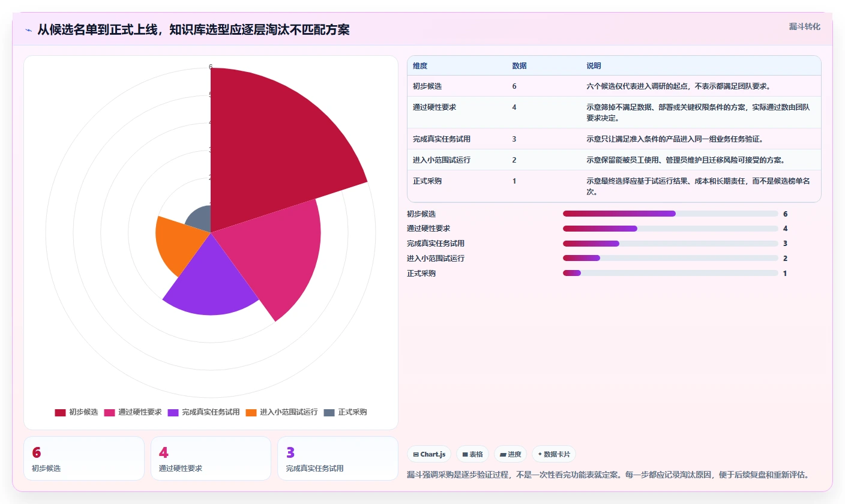
Task: Open the 通过硬性要求 data card showing 4
Action: (x=211, y=458)
